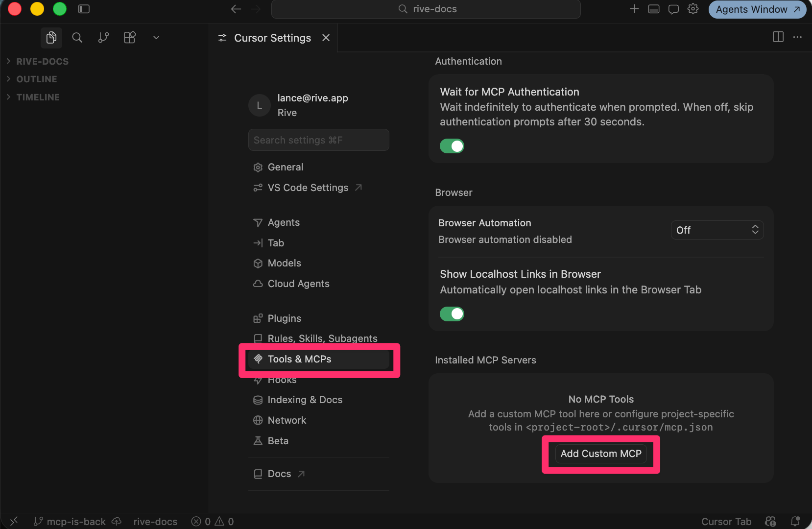Open Plugins settings section
Image resolution: width=812 pixels, height=529 pixels.
tap(319, 318)
